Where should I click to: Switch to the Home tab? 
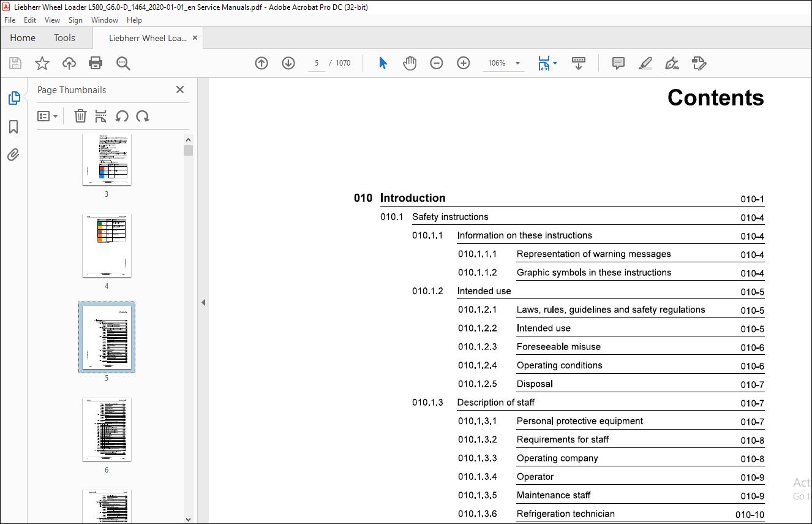coord(23,38)
